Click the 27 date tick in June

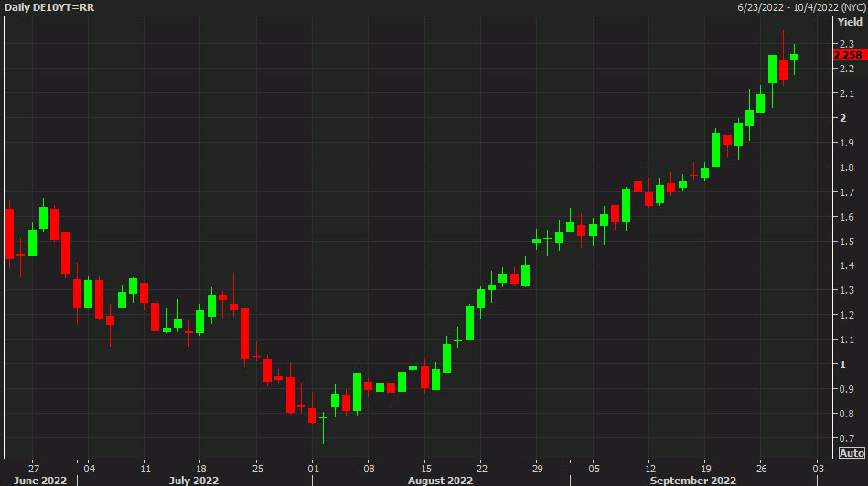[34, 469]
